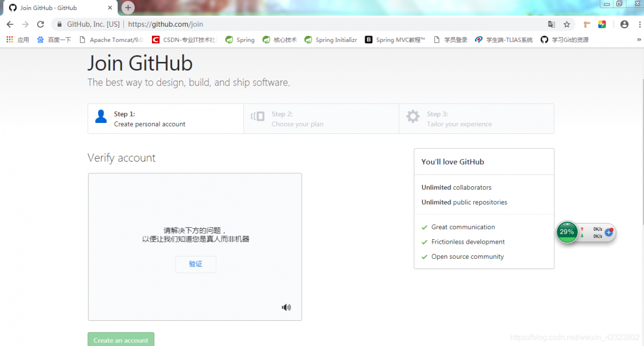
Task: Click the 29% network speed widget
Action: point(567,232)
